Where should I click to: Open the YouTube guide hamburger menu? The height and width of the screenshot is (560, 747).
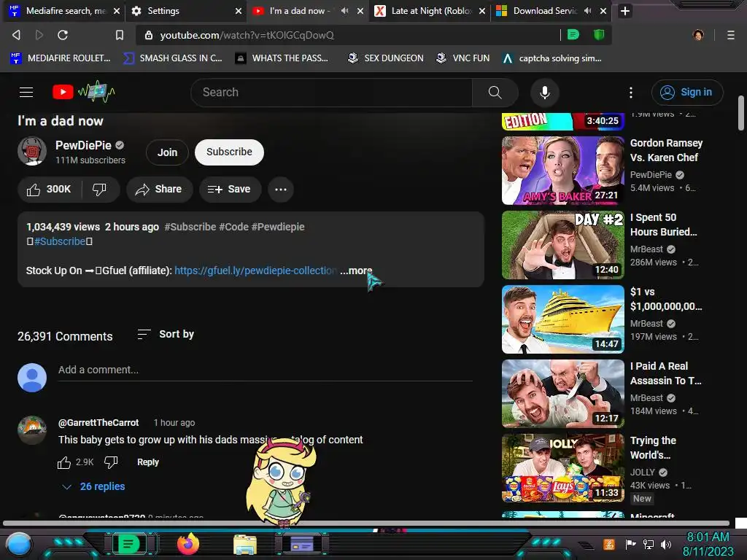click(x=26, y=93)
